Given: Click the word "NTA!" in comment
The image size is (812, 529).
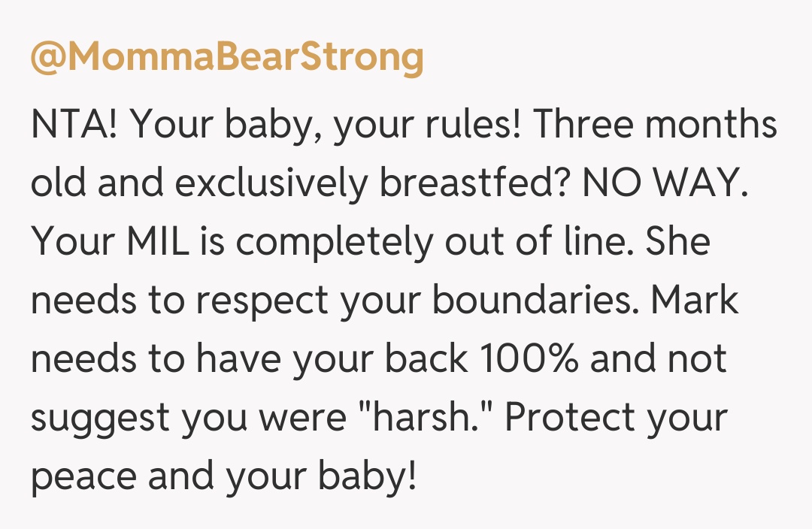Looking at the screenshot, I should tap(75, 124).
